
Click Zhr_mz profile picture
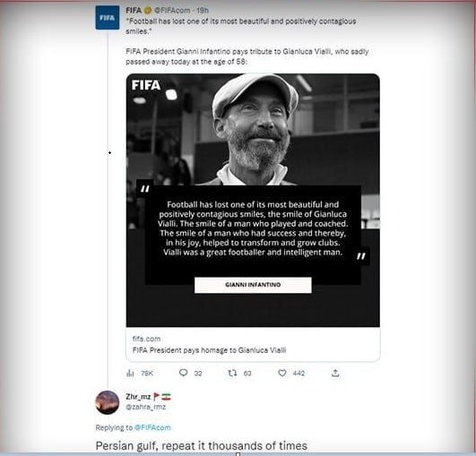point(108,402)
